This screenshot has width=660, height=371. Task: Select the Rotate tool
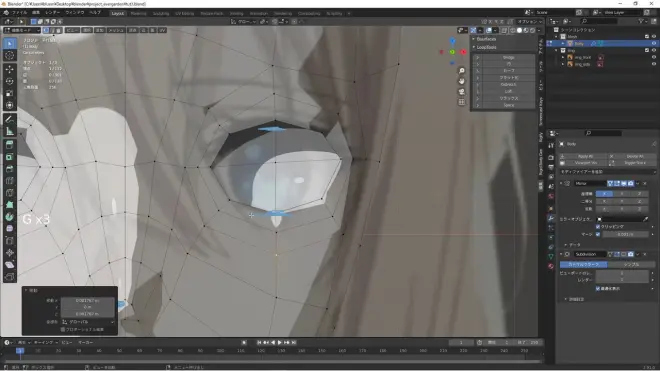pos(10,81)
